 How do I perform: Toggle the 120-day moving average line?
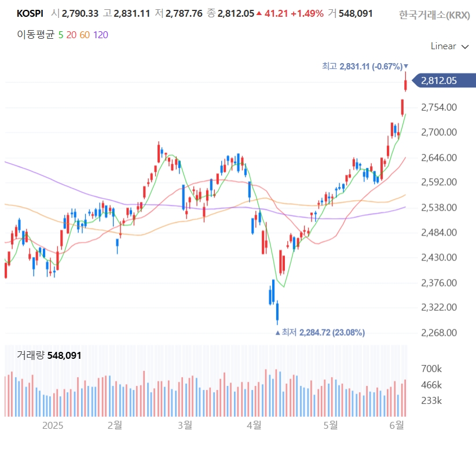[101, 35]
